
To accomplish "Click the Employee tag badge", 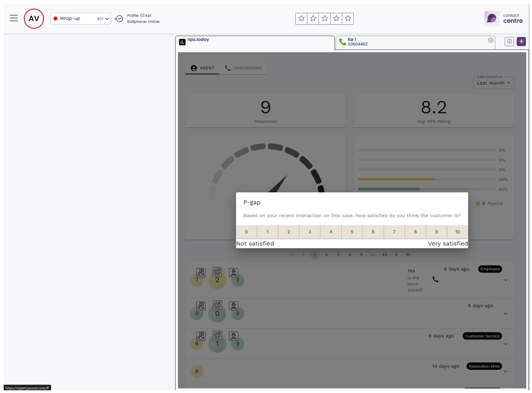I will pos(490,269).
